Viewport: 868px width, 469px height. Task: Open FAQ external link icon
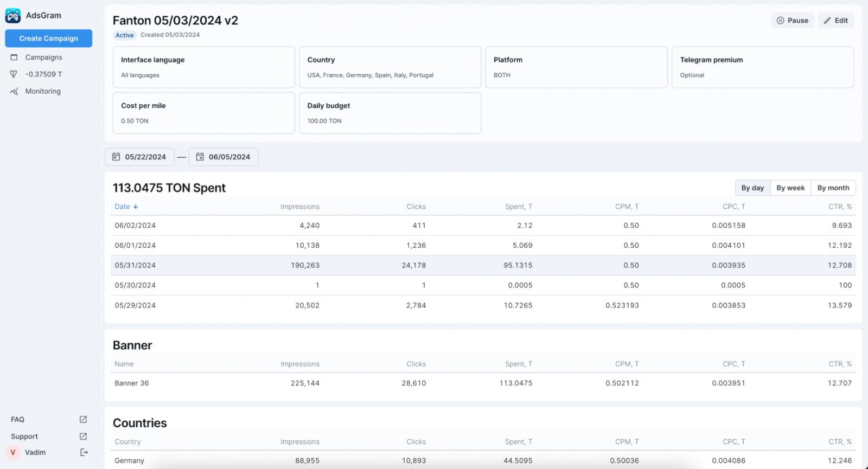pyautogui.click(x=83, y=420)
